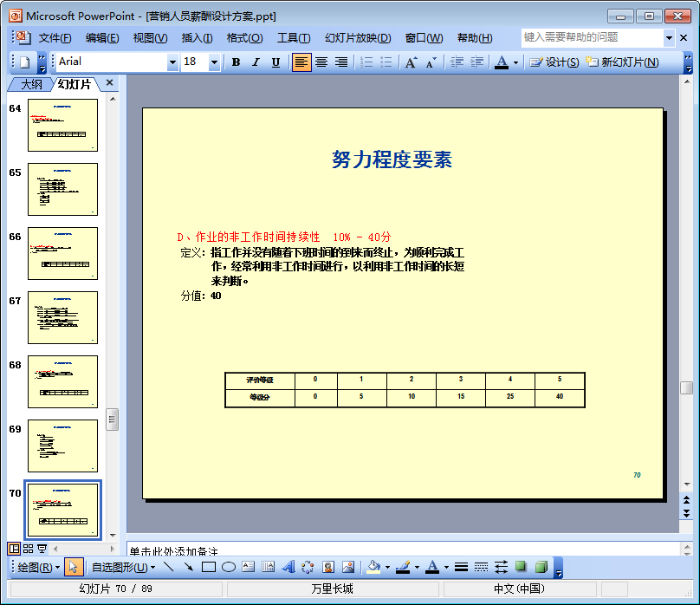Apply line color brush
This screenshot has height=605, width=700.
(403, 568)
